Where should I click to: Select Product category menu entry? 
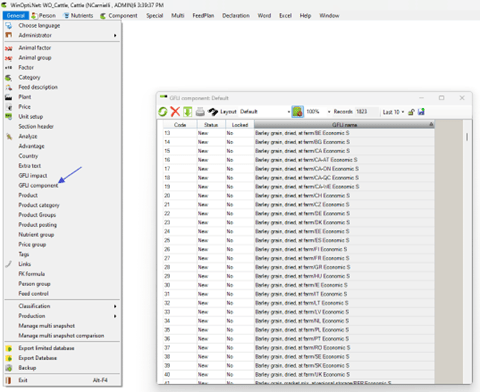pyautogui.click(x=39, y=205)
